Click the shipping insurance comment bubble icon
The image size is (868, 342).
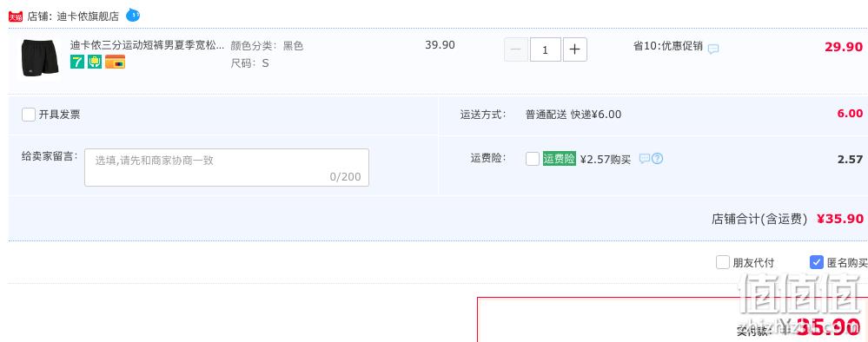click(x=645, y=159)
